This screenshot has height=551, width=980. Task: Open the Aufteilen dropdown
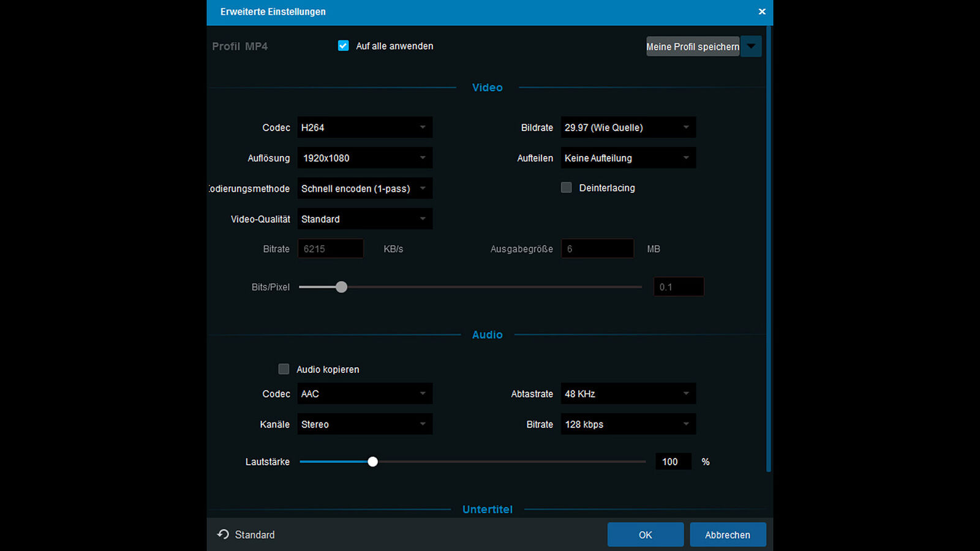click(627, 157)
